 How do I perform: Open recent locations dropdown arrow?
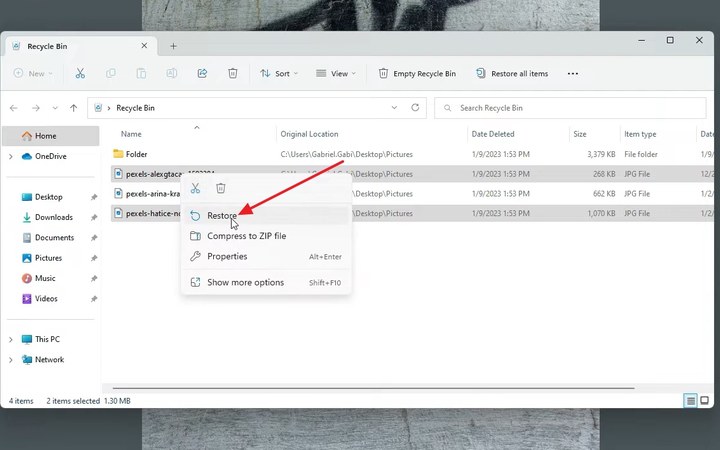pos(55,108)
